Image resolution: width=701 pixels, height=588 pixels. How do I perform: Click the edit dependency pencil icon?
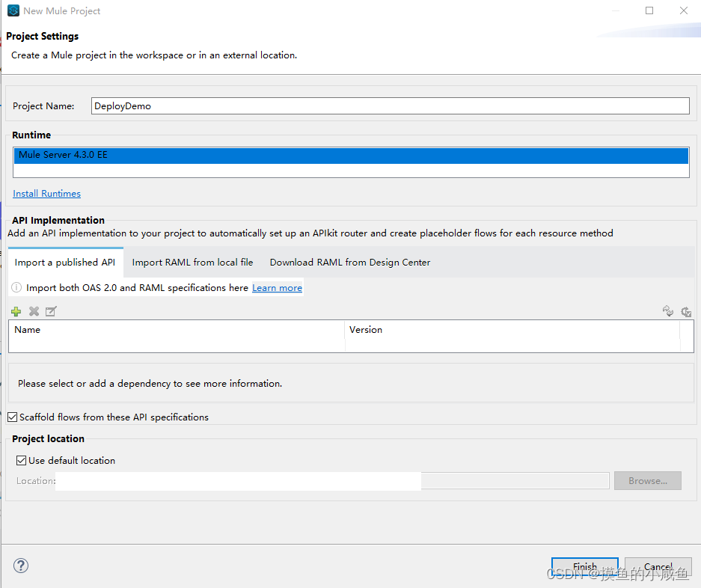click(x=51, y=311)
